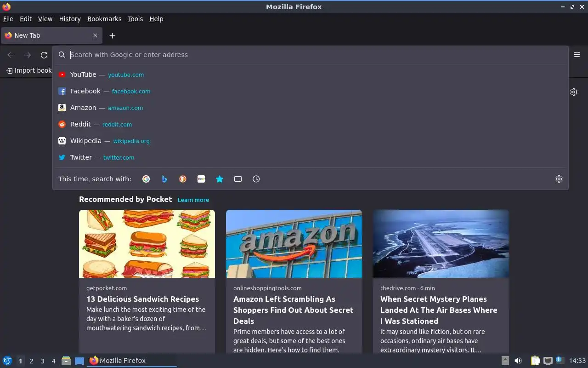Viewport: 588px width, 368px height.
Task: Click the wikipedia.org suggestion link
Action: tap(131, 141)
